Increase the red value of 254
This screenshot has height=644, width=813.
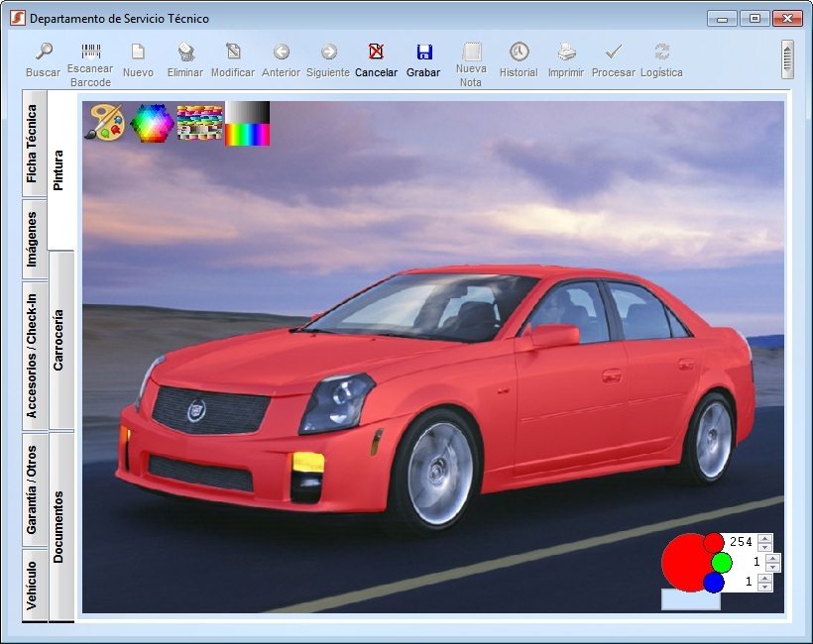pos(764,538)
